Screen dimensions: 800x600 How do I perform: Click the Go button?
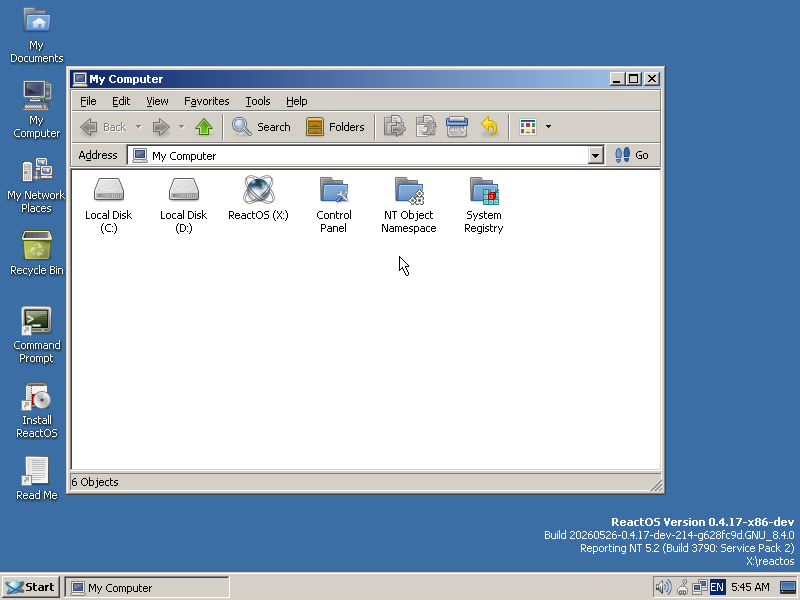[x=632, y=155]
